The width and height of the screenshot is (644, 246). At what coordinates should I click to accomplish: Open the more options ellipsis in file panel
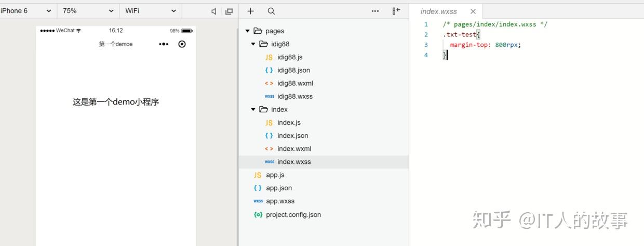click(375, 11)
